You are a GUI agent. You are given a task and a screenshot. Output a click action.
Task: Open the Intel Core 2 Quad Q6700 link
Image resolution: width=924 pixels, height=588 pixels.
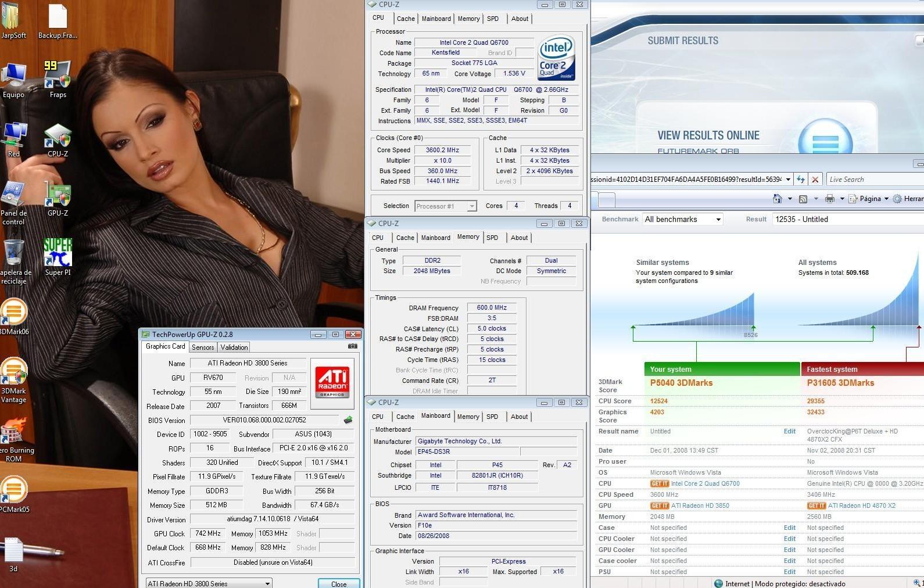coord(705,483)
